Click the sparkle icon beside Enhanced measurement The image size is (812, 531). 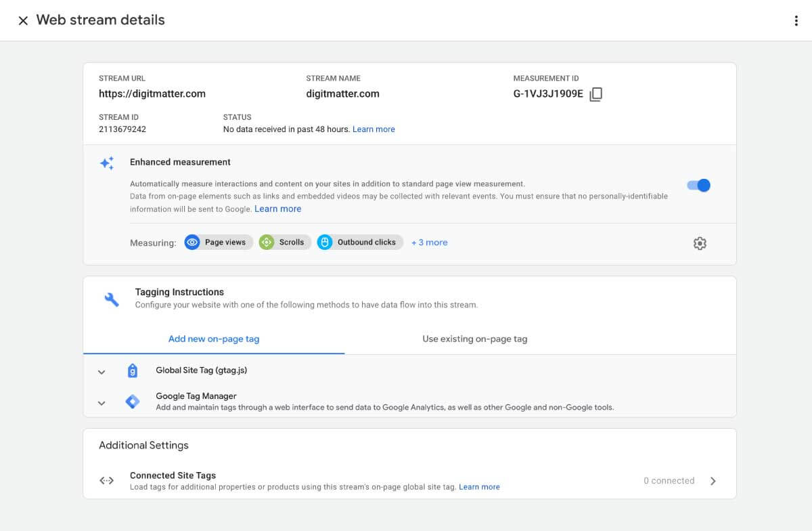107,163
